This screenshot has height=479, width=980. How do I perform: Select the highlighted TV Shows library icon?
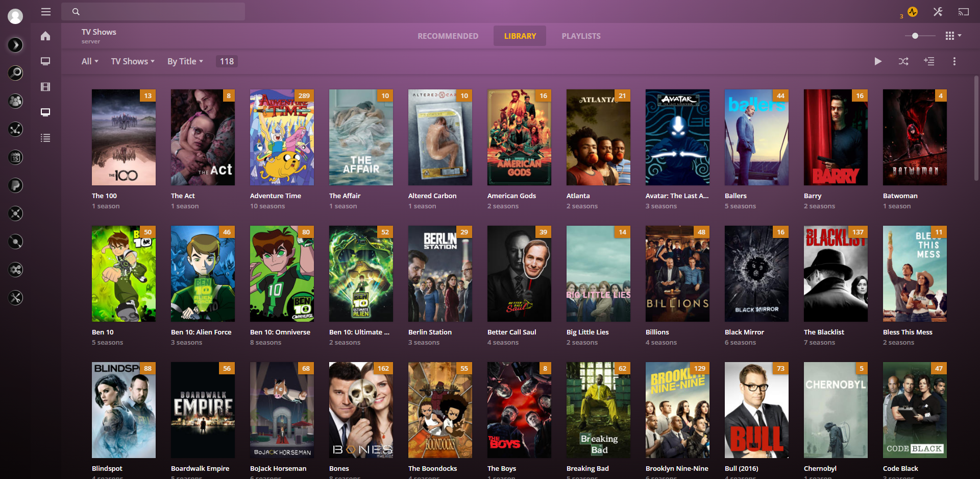pos(45,112)
